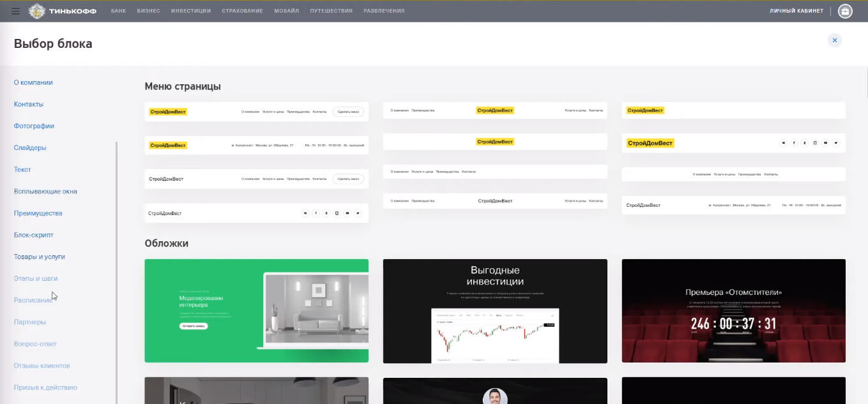Choose the Всплывающие окна category
868x404 pixels.
[45, 191]
